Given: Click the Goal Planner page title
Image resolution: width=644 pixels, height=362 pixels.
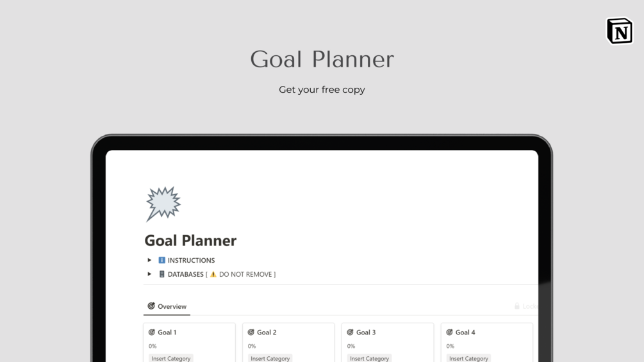Looking at the screenshot, I should pos(190,240).
